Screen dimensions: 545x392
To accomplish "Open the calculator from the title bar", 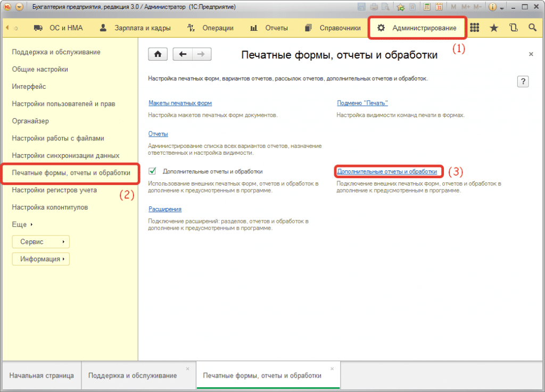I will (x=427, y=7).
